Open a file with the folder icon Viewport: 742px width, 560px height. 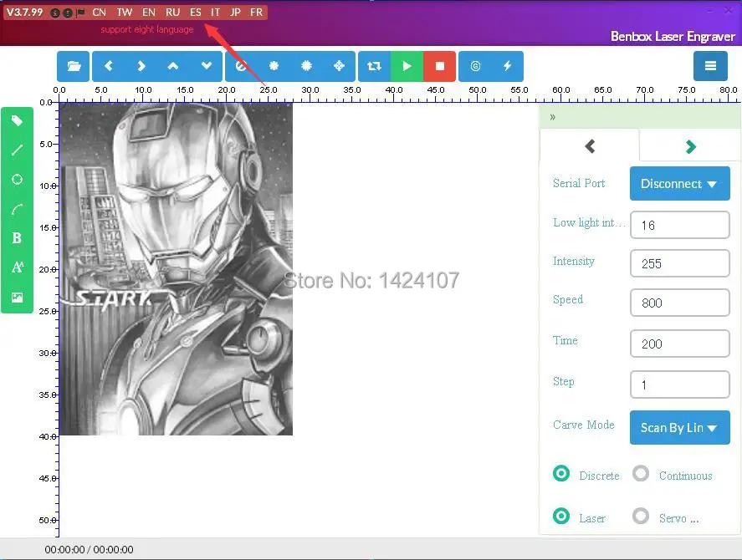pos(74,66)
